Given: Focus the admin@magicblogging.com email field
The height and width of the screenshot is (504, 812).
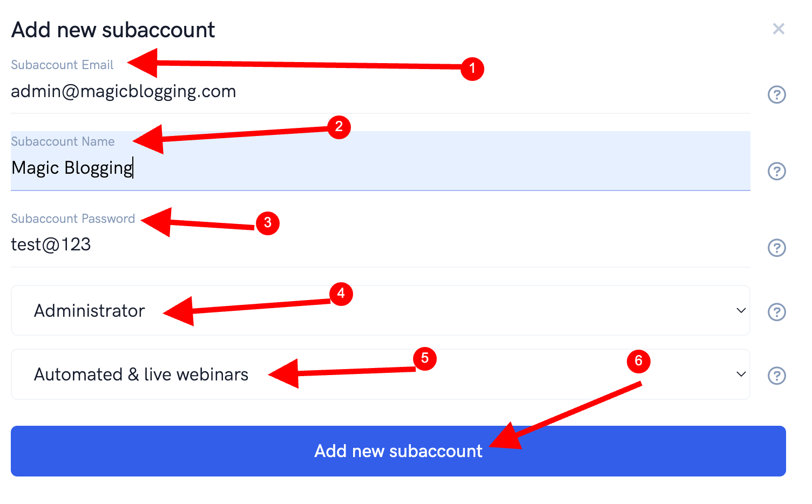Looking at the screenshot, I should point(380,92).
